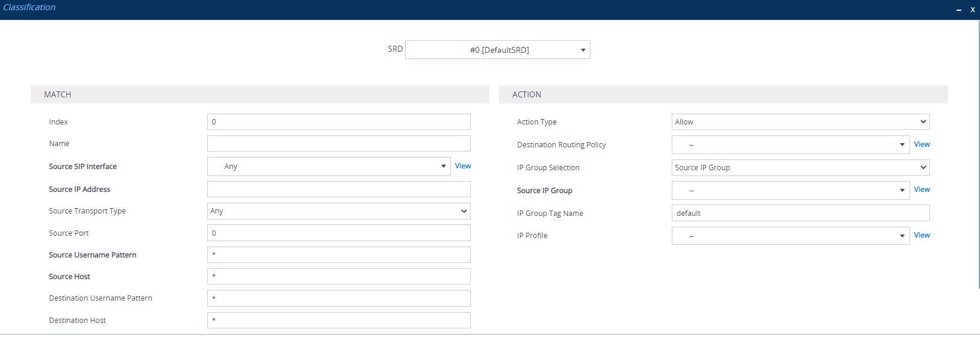The height and width of the screenshot is (338, 980).
Task: Click View link beside IP Profile
Action: 922,235
